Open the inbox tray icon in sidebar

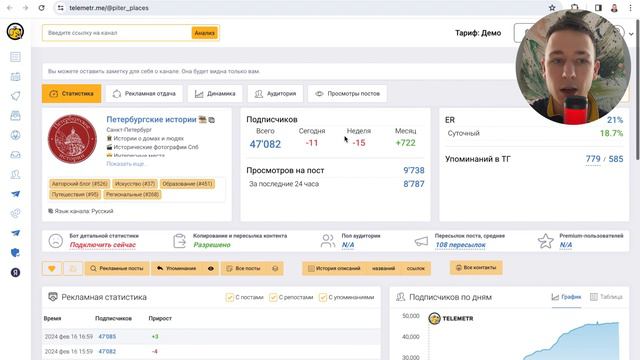click(16, 155)
